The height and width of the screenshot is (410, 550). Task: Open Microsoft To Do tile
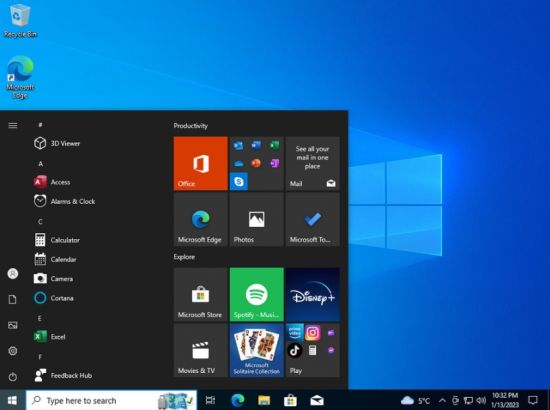point(313,220)
